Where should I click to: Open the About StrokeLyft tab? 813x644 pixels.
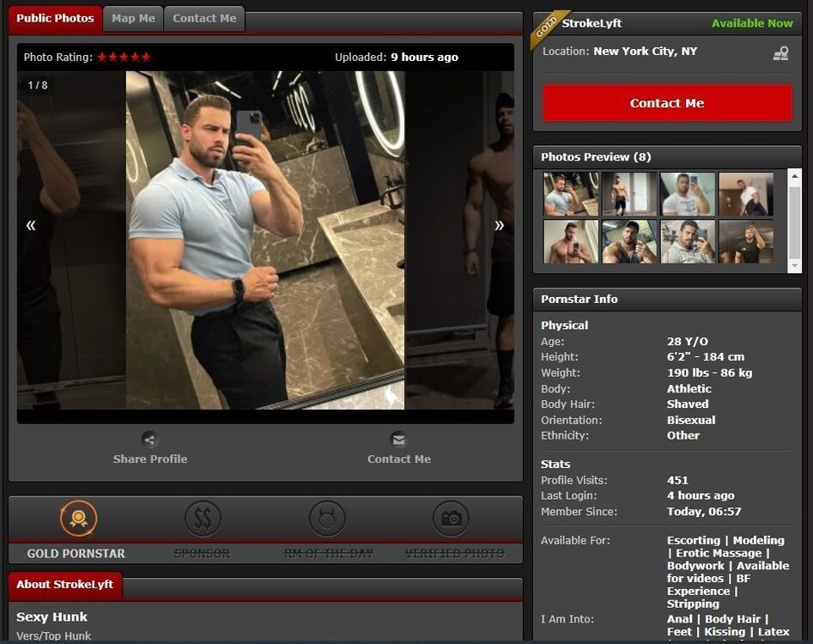tap(65, 585)
